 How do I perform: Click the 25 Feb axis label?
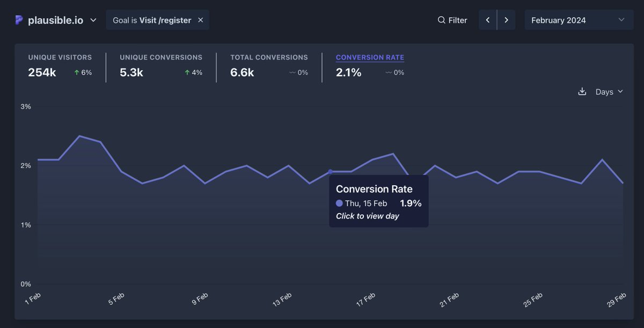[x=533, y=300]
